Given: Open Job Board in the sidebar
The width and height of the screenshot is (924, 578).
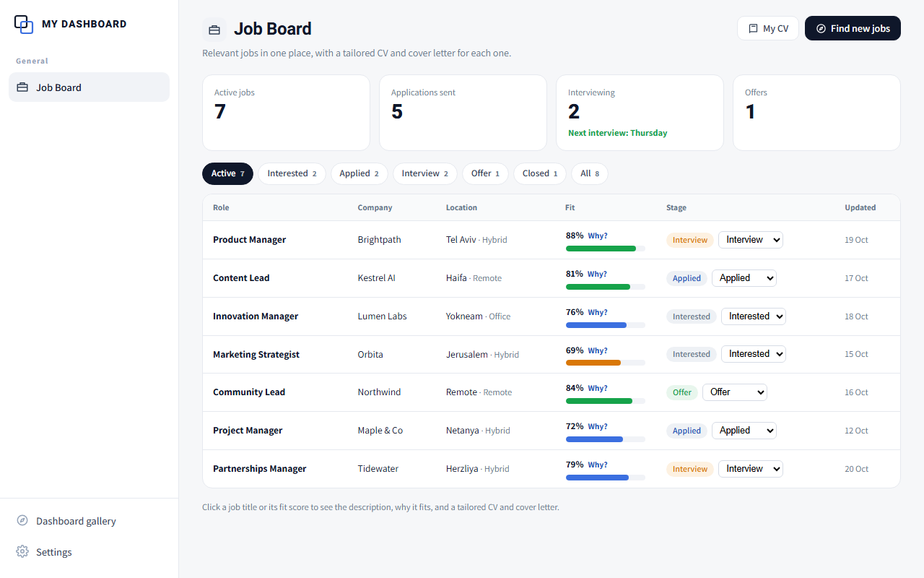Looking at the screenshot, I should [89, 87].
